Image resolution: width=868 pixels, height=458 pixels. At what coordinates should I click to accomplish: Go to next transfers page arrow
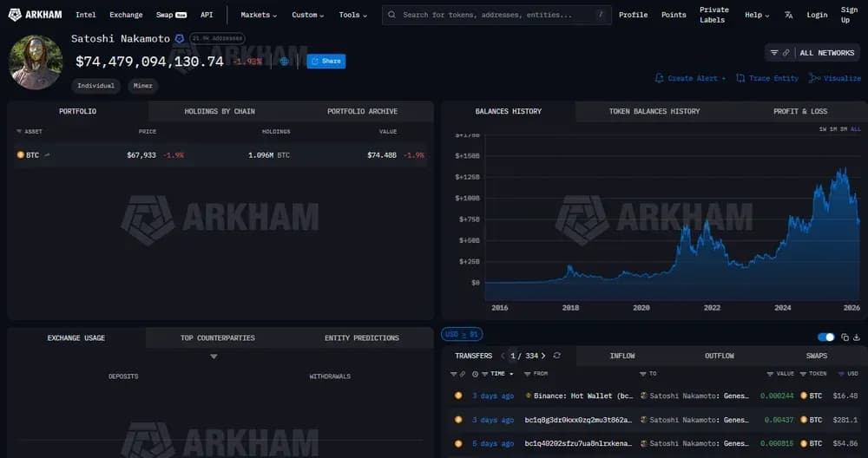543,356
